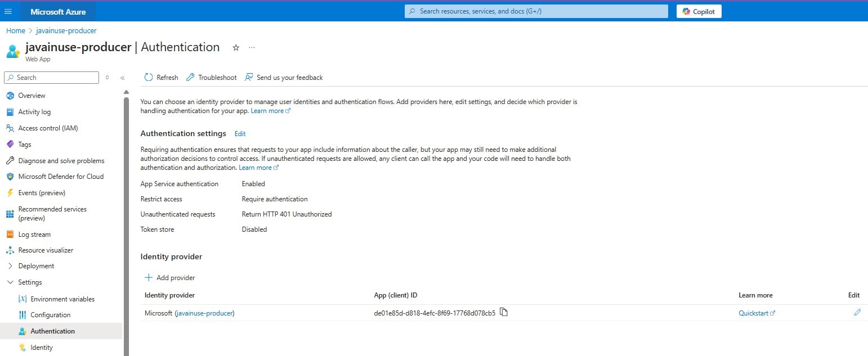Image resolution: width=868 pixels, height=356 pixels.
Task: Click the Web App resource icon beside title
Action: pyautogui.click(x=13, y=52)
